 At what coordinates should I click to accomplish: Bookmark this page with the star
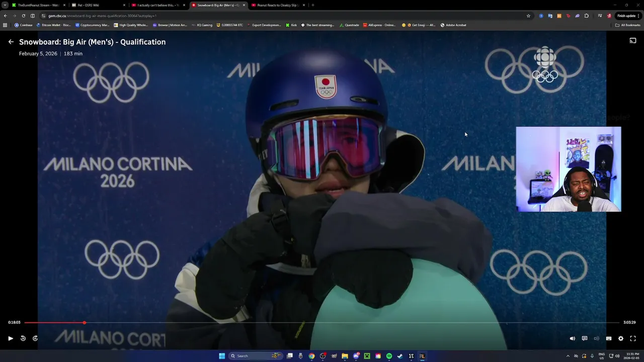[x=528, y=16]
